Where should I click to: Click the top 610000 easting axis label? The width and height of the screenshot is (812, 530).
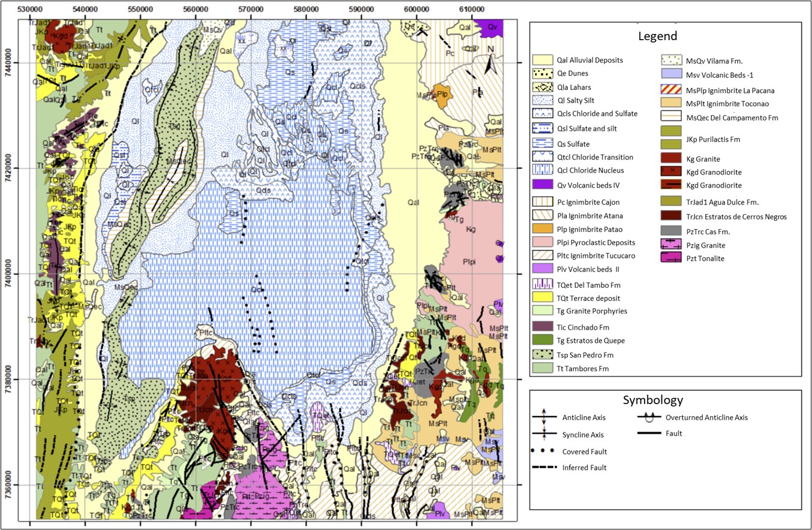(471, 9)
